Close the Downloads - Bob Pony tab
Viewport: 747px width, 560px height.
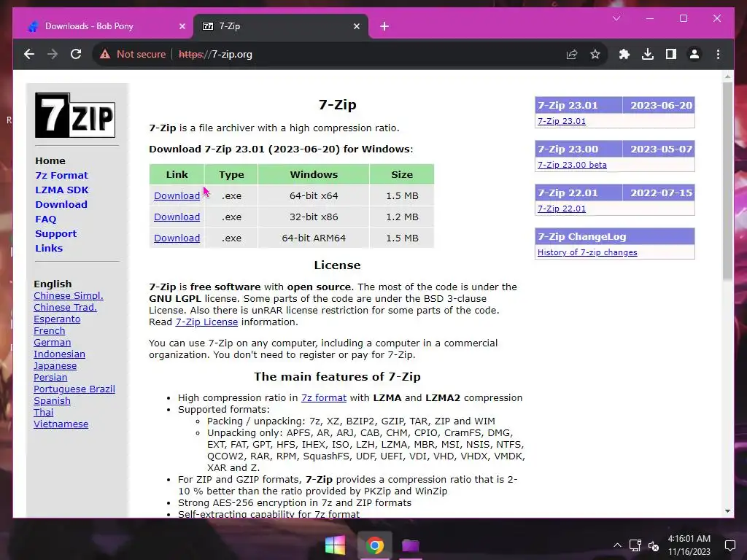point(182,27)
